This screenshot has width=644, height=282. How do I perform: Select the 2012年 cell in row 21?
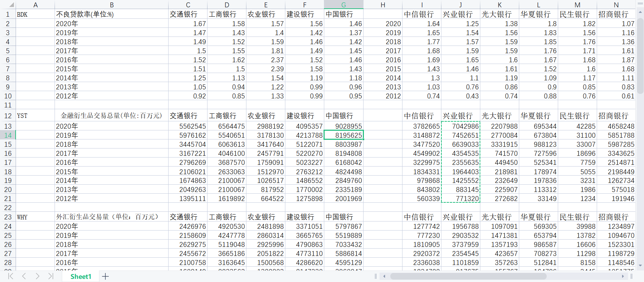[x=112, y=199]
